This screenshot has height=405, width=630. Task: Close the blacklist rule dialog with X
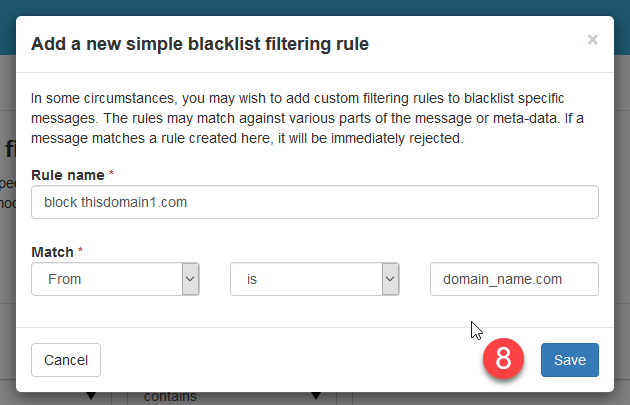pyautogui.click(x=592, y=40)
